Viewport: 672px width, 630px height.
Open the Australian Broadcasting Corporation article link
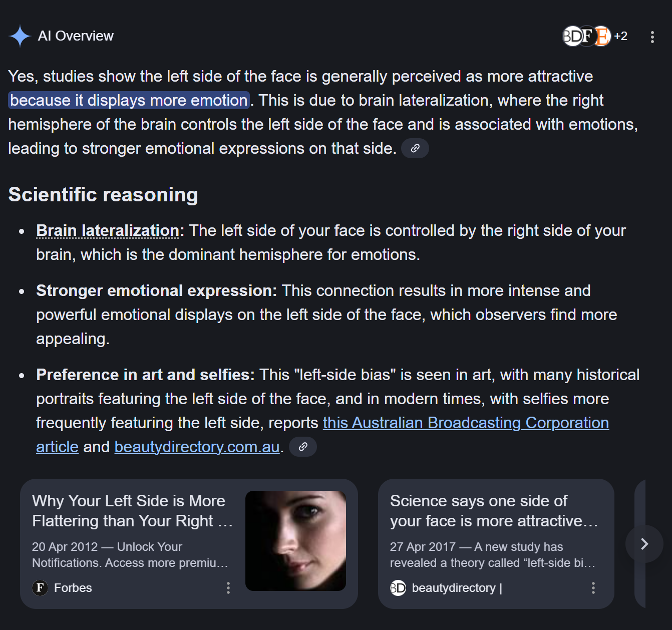pos(465,423)
